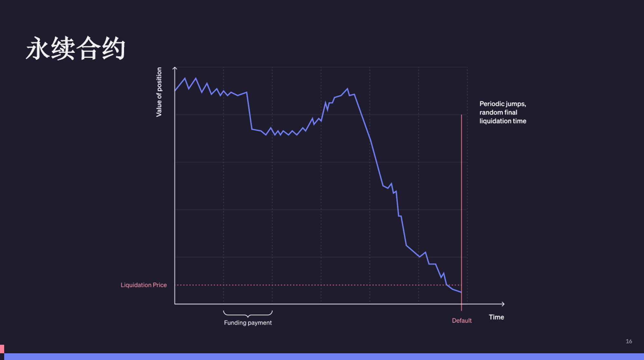644x360 pixels.
Task: Click the blue bar along the slide bottom
Action: point(324,356)
